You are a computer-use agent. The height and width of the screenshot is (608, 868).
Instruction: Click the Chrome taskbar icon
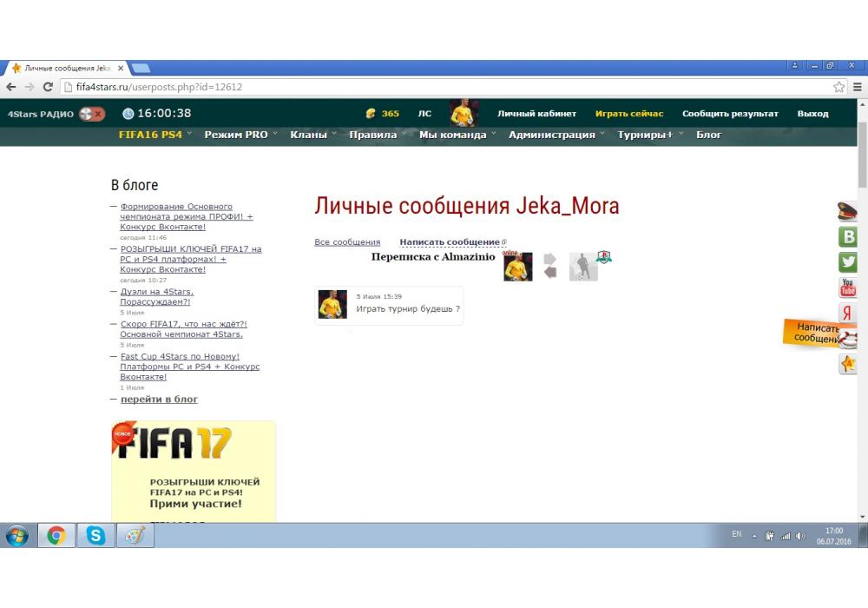56,535
